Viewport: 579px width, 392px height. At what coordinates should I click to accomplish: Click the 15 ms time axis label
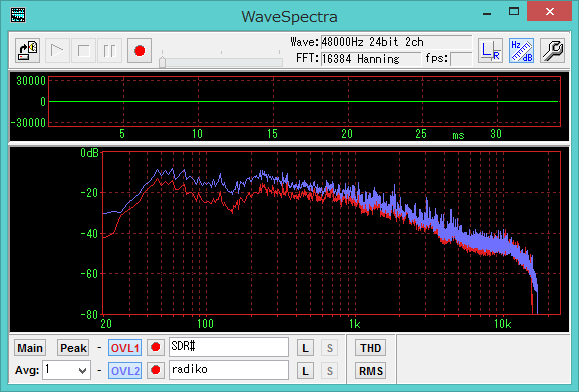coord(273,134)
